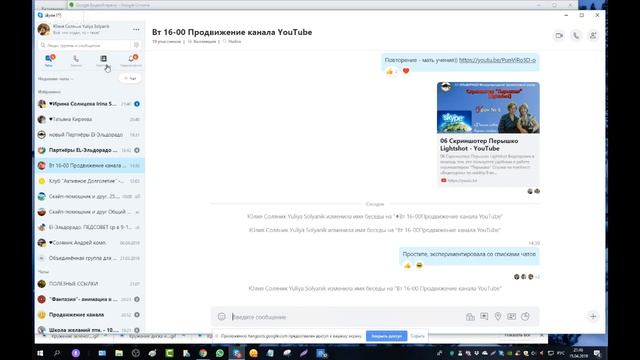
Task: Open the three-dot More menu beside profile
Action: click(136, 29)
